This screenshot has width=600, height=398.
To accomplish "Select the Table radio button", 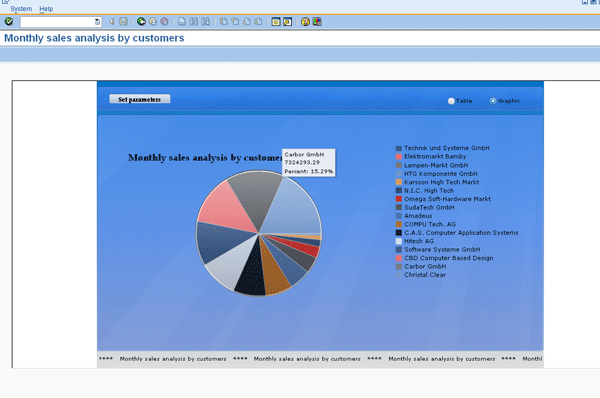I will pyautogui.click(x=451, y=101).
